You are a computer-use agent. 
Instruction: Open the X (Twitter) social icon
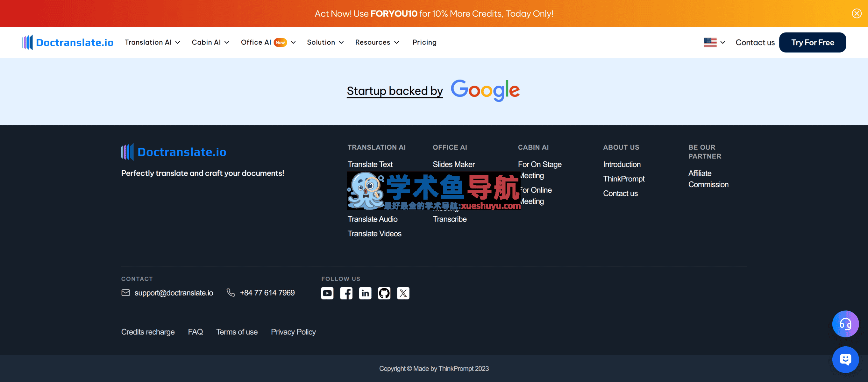[403, 293]
